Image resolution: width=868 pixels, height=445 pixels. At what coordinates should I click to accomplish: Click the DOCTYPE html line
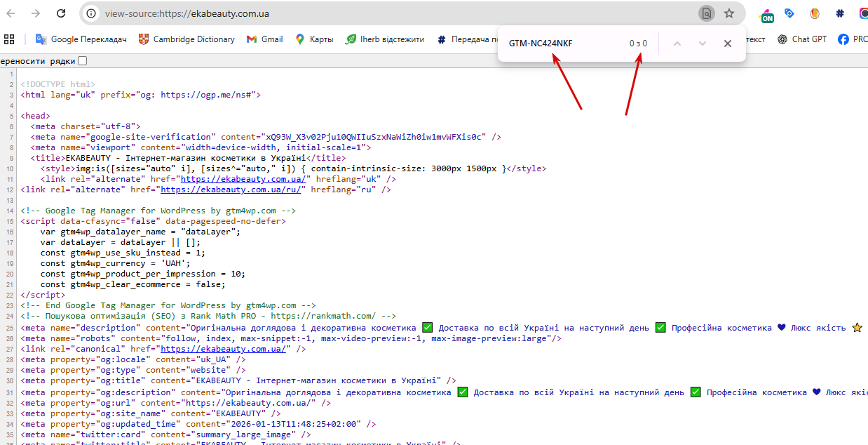coord(57,84)
